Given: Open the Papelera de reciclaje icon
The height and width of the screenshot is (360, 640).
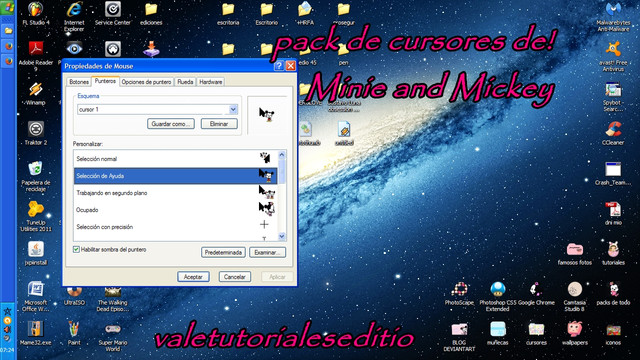Looking at the screenshot, I should pyautogui.click(x=36, y=177).
